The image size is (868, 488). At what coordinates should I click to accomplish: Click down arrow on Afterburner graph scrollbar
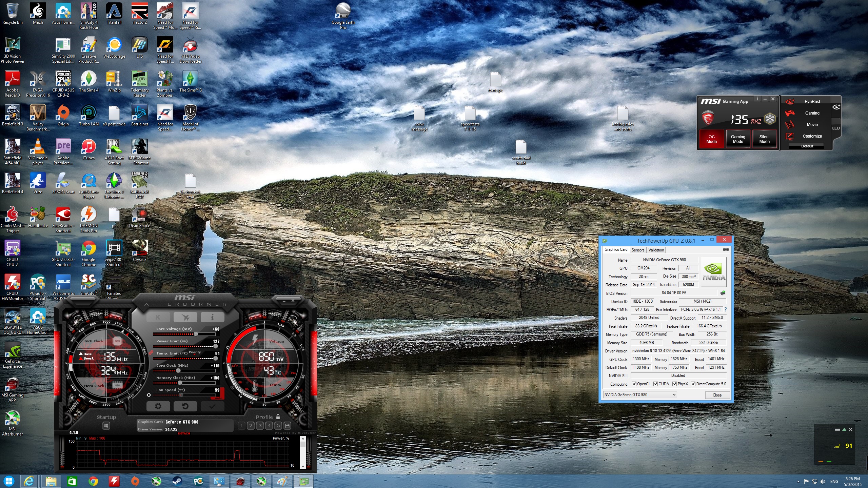click(303, 466)
